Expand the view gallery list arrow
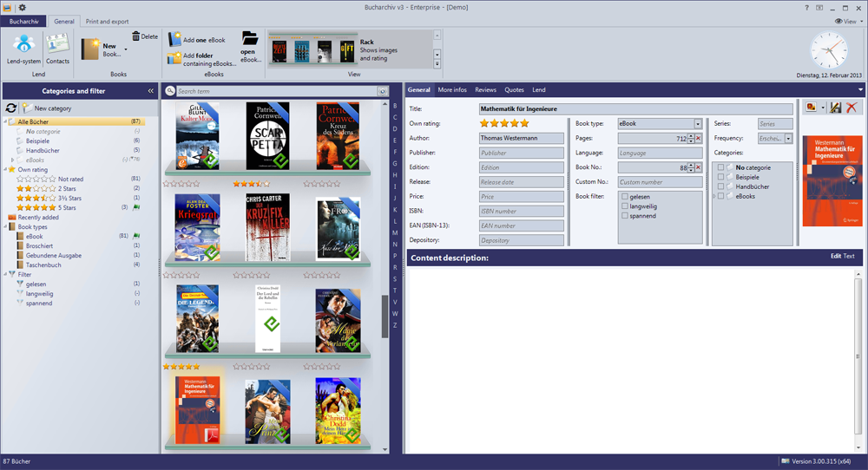Screen dimensions: 868x470 (437, 64)
